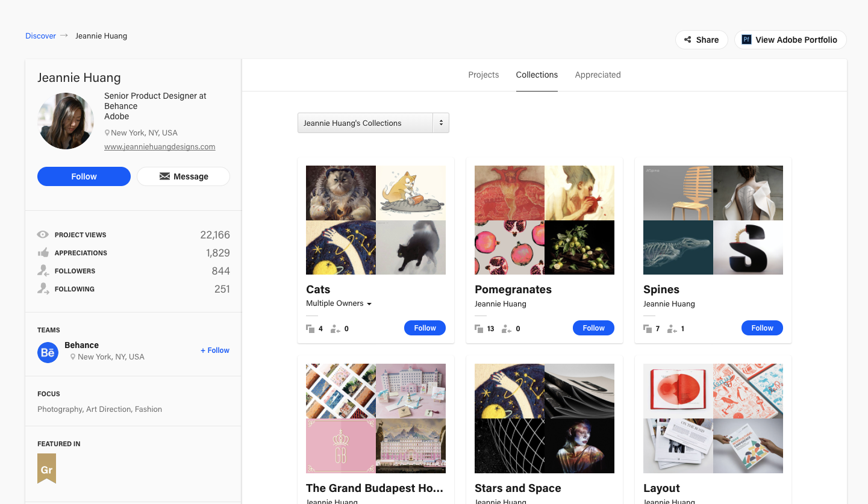Viewport: 868px width, 504px height.
Task: Click the breadcrumb arrow after Discover
Action: pos(64,36)
